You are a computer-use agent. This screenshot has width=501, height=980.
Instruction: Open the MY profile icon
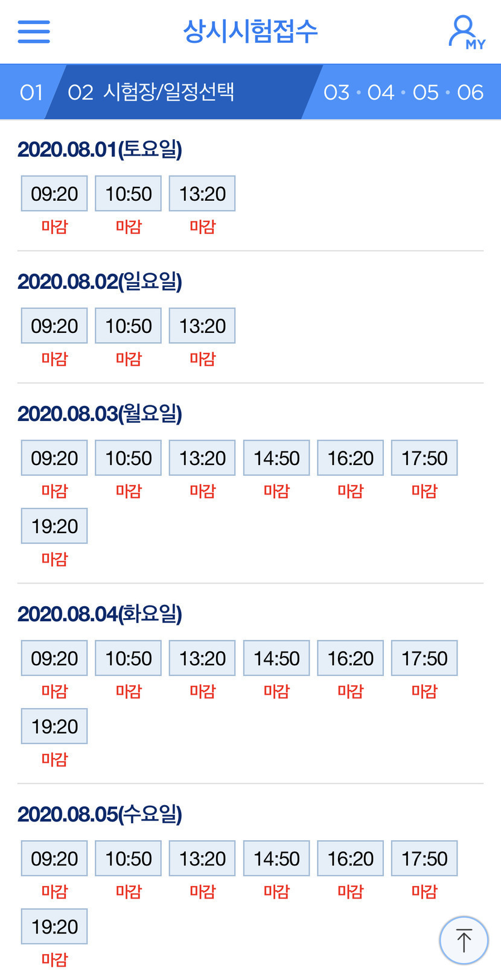click(x=466, y=33)
